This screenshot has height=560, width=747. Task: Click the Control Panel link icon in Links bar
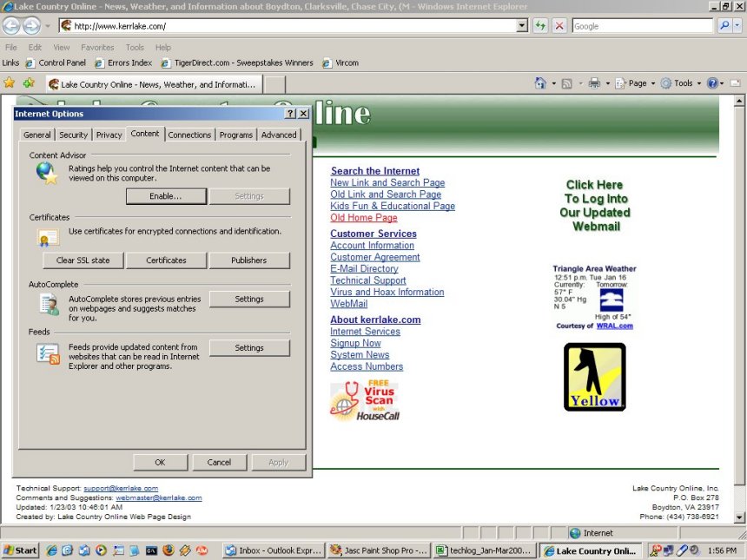click(x=30, y=63)
